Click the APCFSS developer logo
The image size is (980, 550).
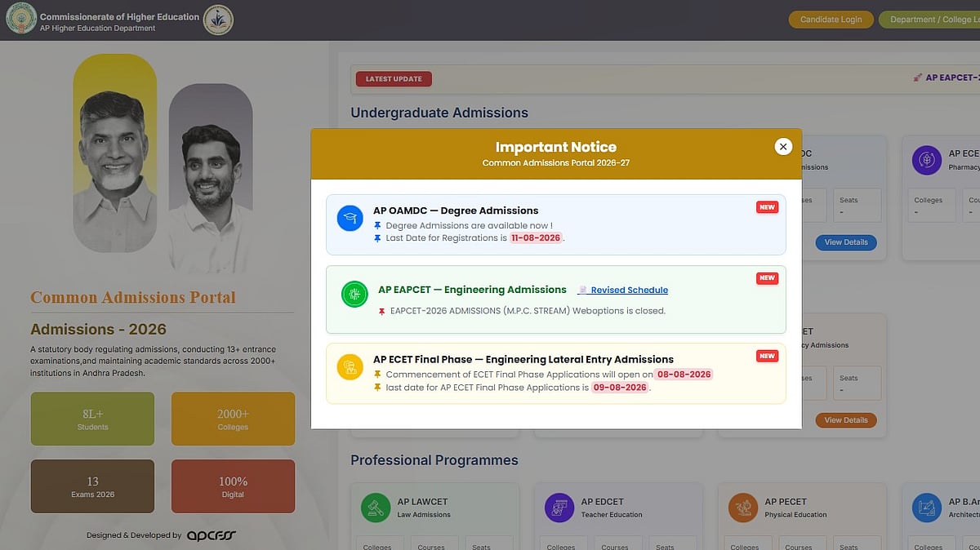click(x=212, y=535)
